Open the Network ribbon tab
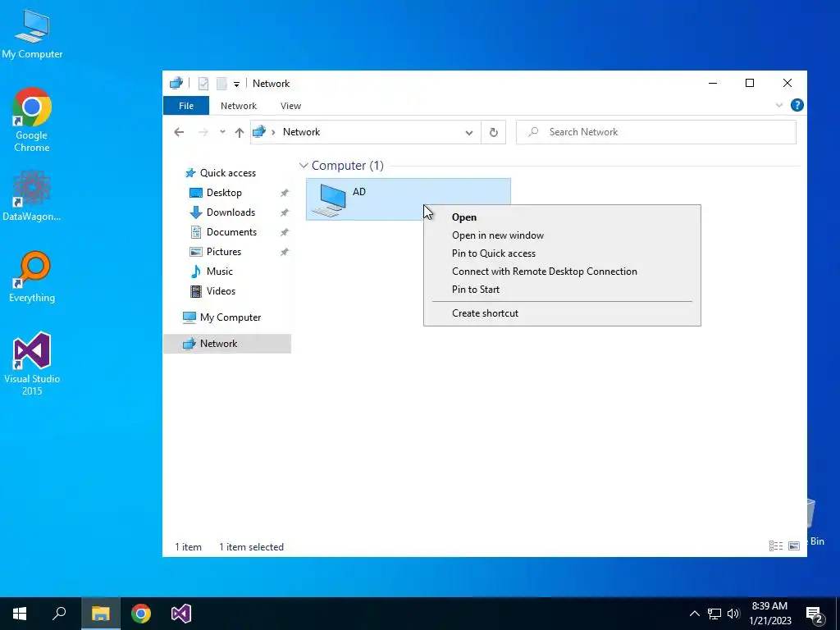 pos(239,106)
